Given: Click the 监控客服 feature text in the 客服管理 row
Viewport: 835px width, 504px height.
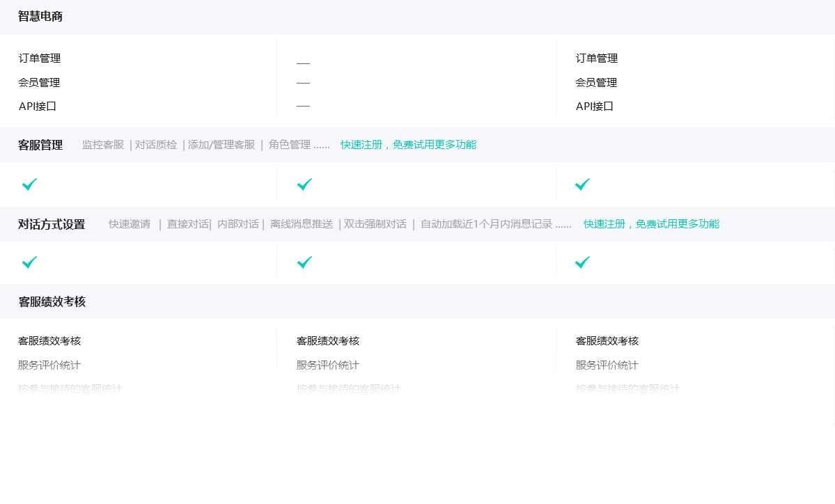Looking at the screenshot, I should [103, 145].
